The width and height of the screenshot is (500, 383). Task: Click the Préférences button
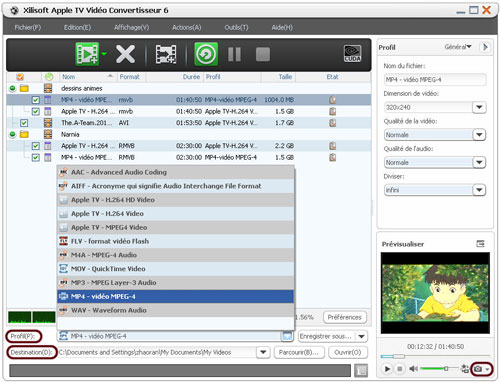pos(344,317)
